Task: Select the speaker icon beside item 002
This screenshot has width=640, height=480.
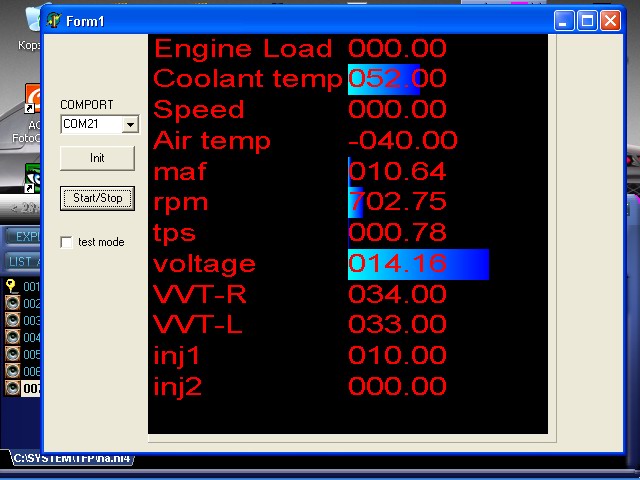Action: click(12, 303)
